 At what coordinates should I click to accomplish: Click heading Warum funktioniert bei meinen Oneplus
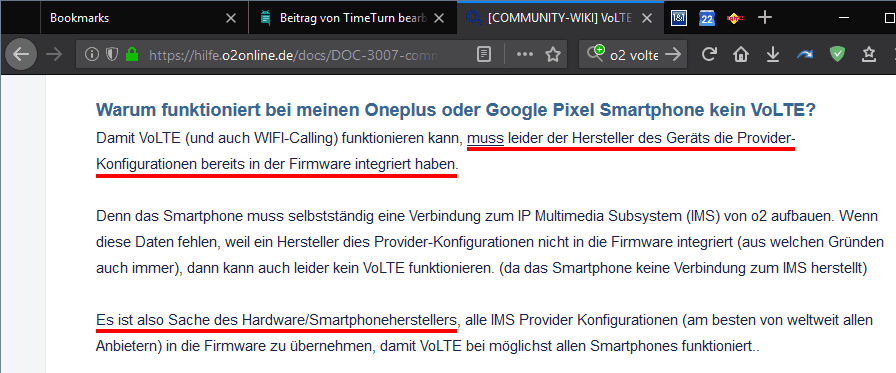[455, 111]
